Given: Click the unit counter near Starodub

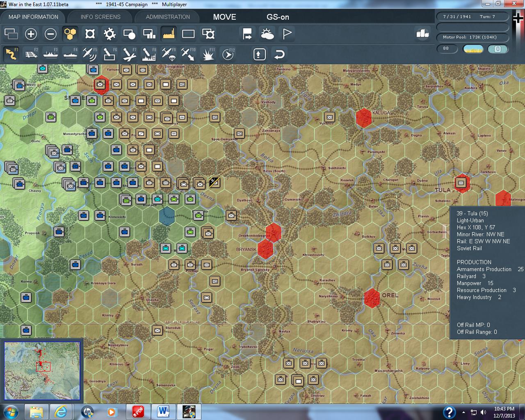Looking at the screenshot, I should tap(157, 330).
